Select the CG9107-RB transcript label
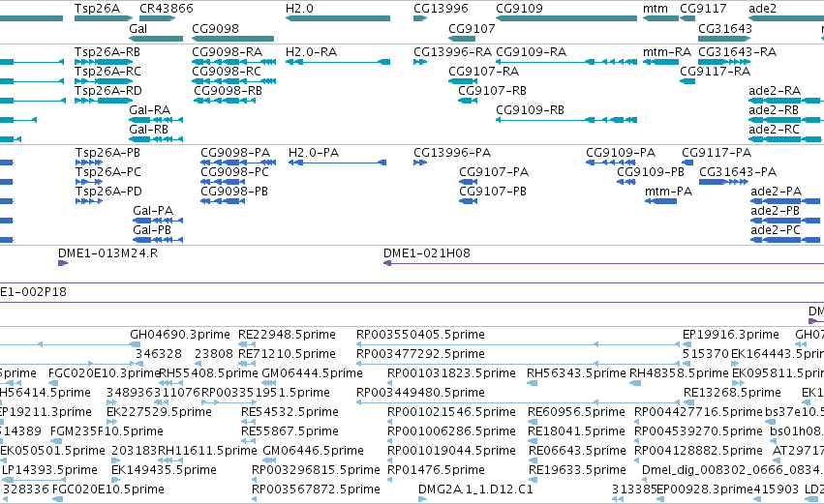Viewport: 824px width, 504px height. tap(493, 91)
